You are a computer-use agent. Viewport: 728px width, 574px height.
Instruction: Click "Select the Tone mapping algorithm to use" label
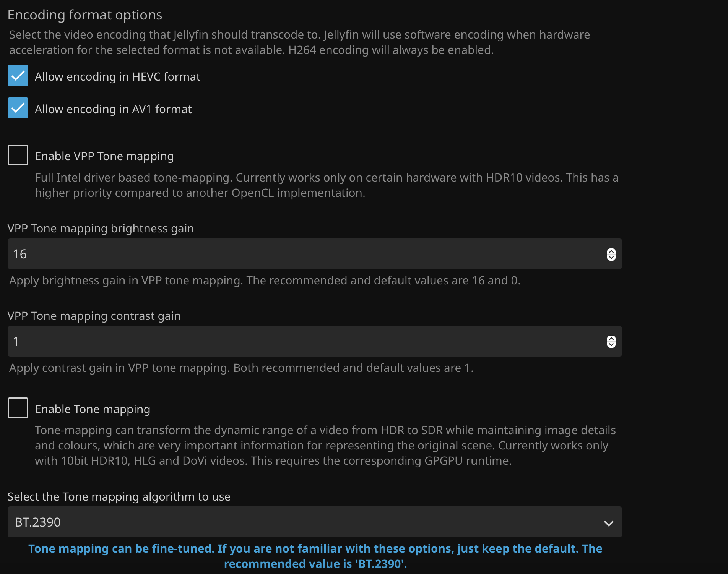click(119, 497)
